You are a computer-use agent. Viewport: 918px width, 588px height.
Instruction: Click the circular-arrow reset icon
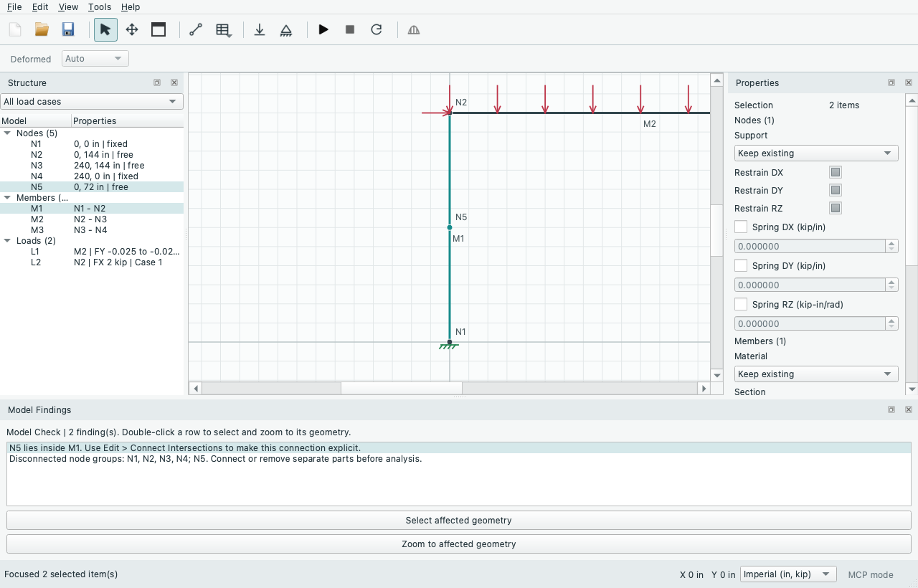tap(377, 29)
